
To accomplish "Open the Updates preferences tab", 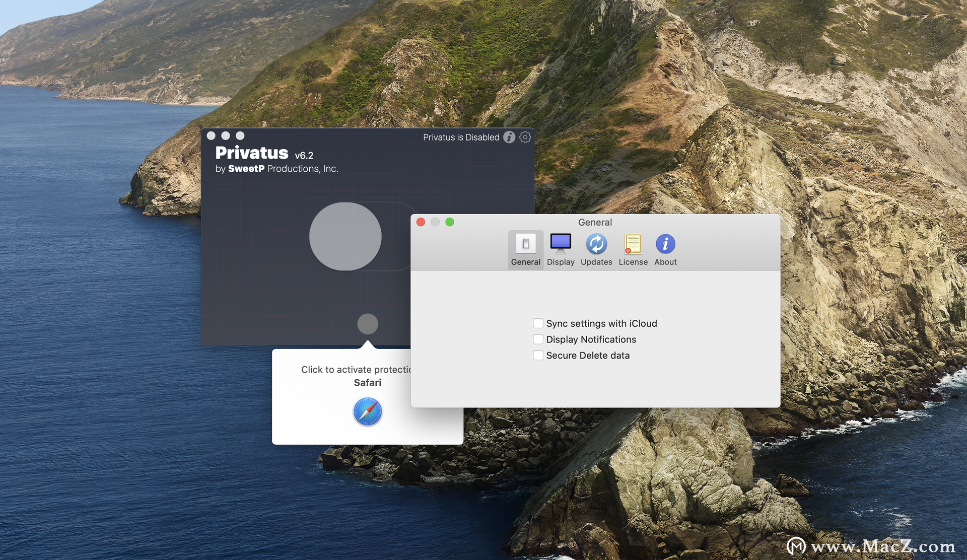I will tap(596, 250).
